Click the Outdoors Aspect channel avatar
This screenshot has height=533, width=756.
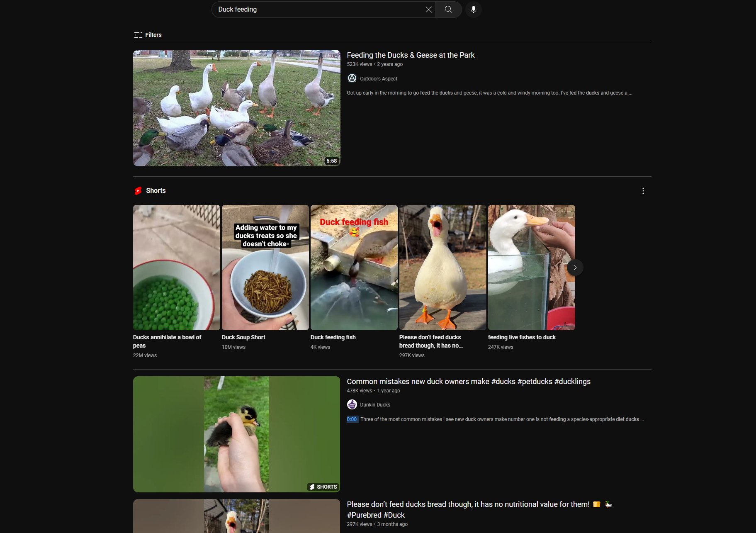click(x=352, y=78)
